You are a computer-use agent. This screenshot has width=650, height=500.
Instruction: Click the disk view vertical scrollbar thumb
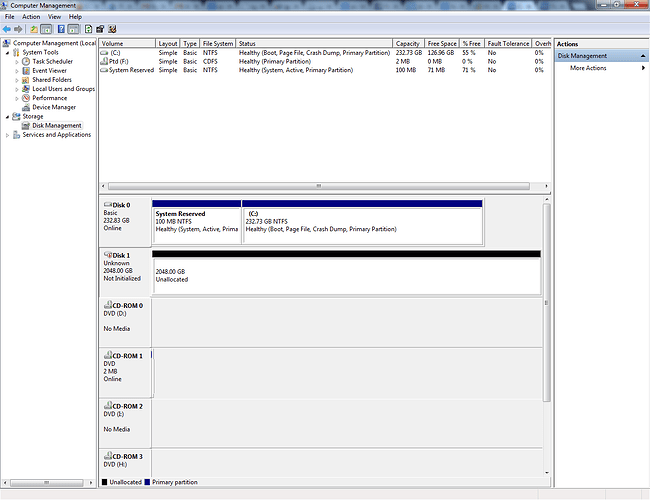click(547, 303)
